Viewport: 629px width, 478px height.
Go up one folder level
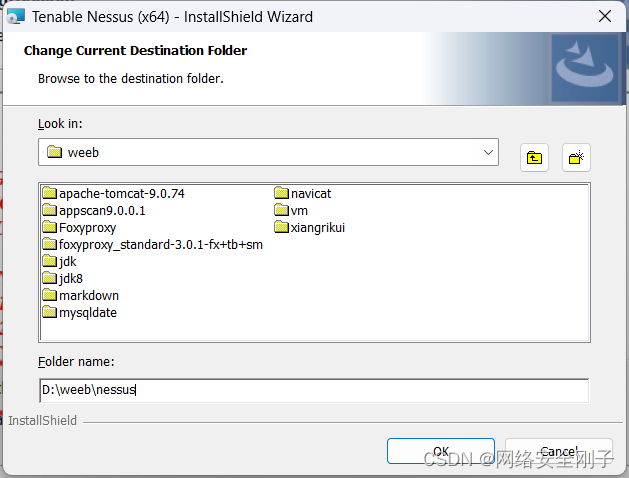[x=534, y=157]
